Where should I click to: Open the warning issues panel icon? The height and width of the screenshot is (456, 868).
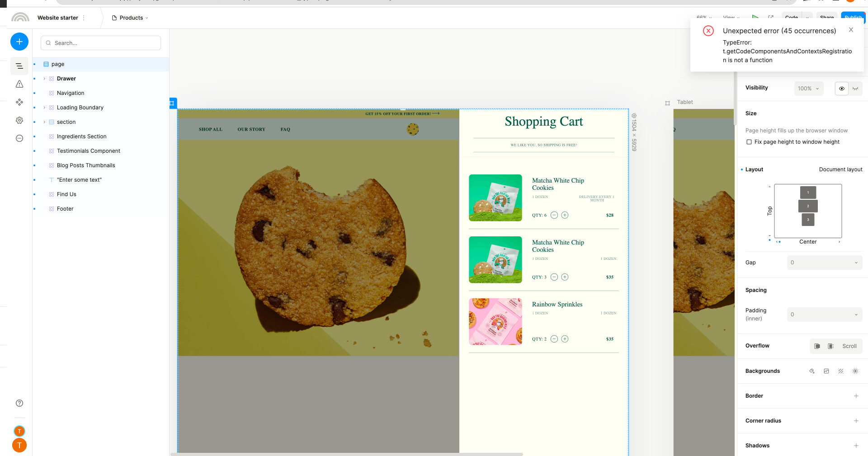point(19,84)
